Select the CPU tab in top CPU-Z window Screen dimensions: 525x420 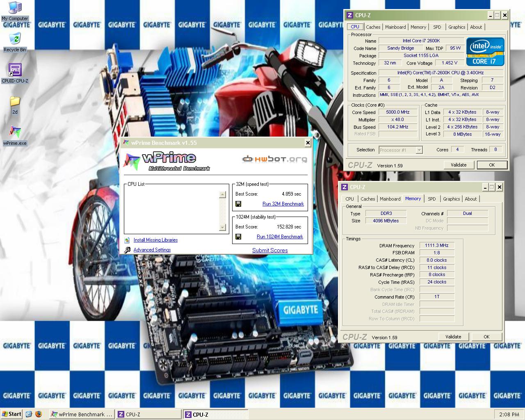(x=355, y=27)
